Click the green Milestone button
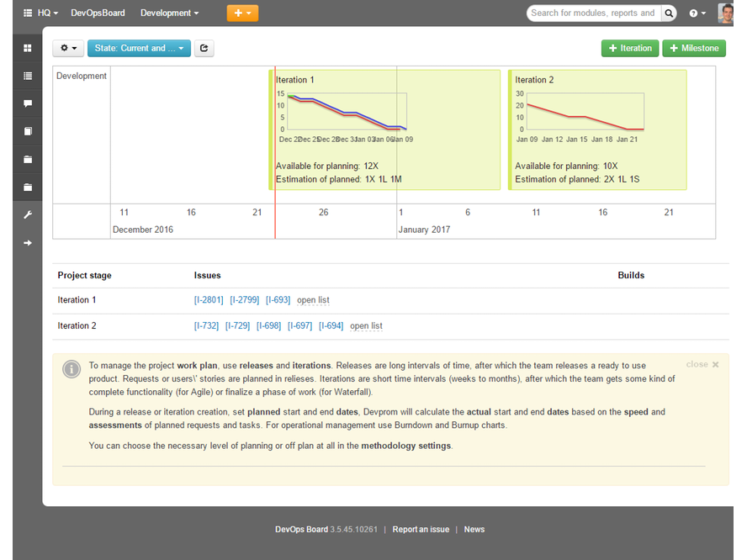Image resolution: width=747 pixels, height=560 pixels. tap(694, 48)
